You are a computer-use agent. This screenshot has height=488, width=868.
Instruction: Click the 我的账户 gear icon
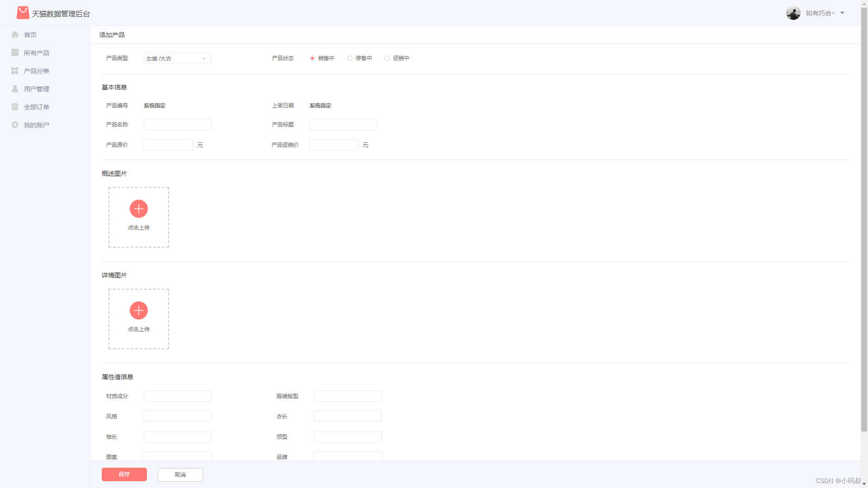tap(15, 125)
